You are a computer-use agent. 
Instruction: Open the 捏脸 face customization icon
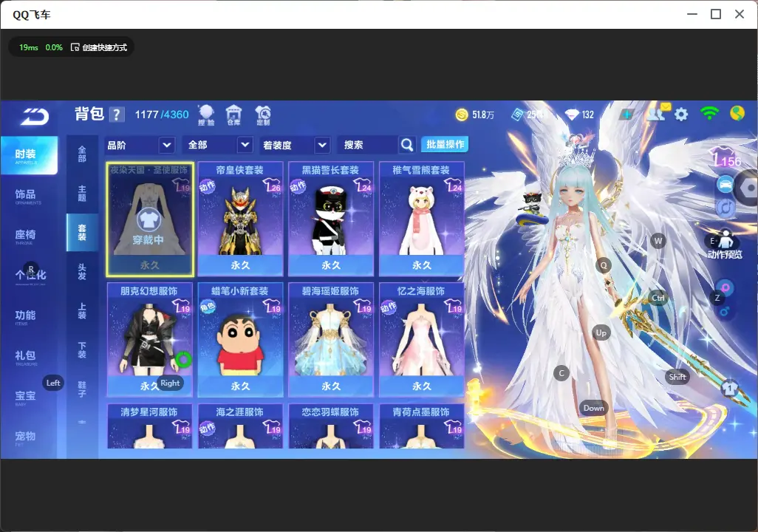click(x=206, y=115)
